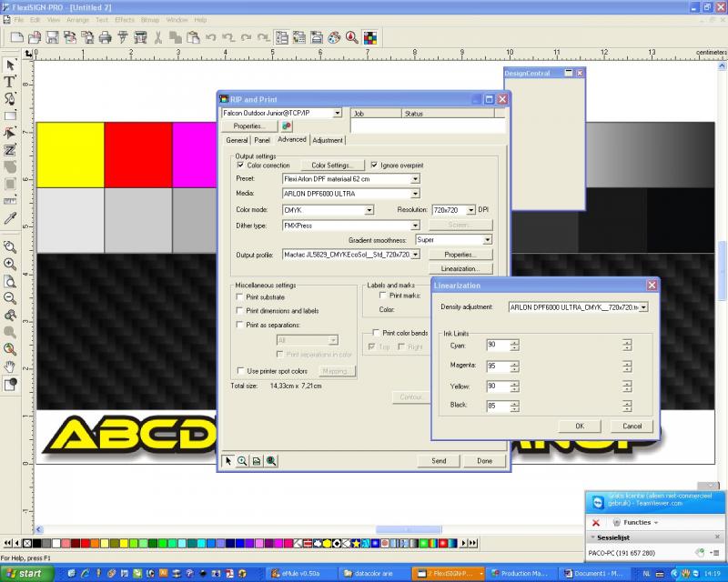Open the File menu
This screenshot has width=728, height=582.
point(18,20)
